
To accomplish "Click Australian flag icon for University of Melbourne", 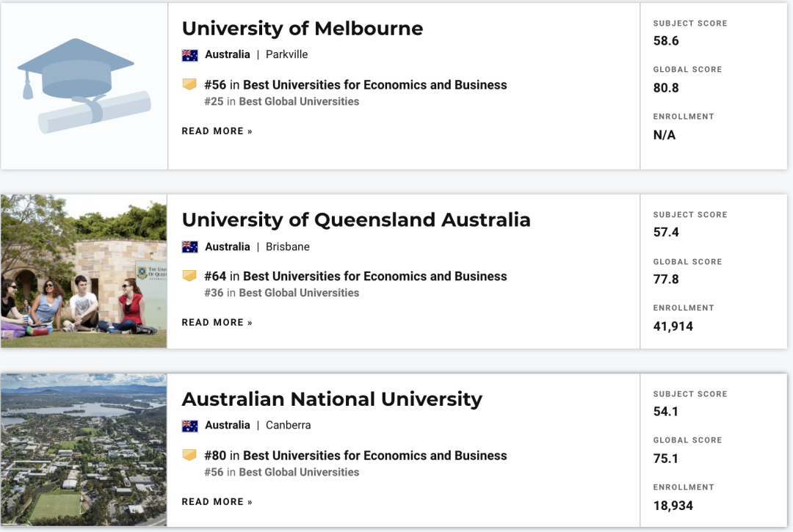I will [x=189, y=55].
